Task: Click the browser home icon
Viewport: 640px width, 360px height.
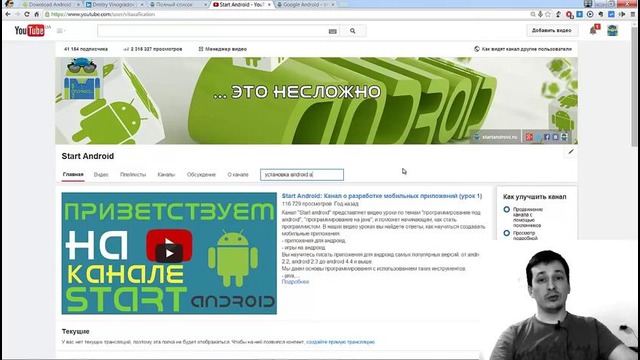Action: [36, 14]
